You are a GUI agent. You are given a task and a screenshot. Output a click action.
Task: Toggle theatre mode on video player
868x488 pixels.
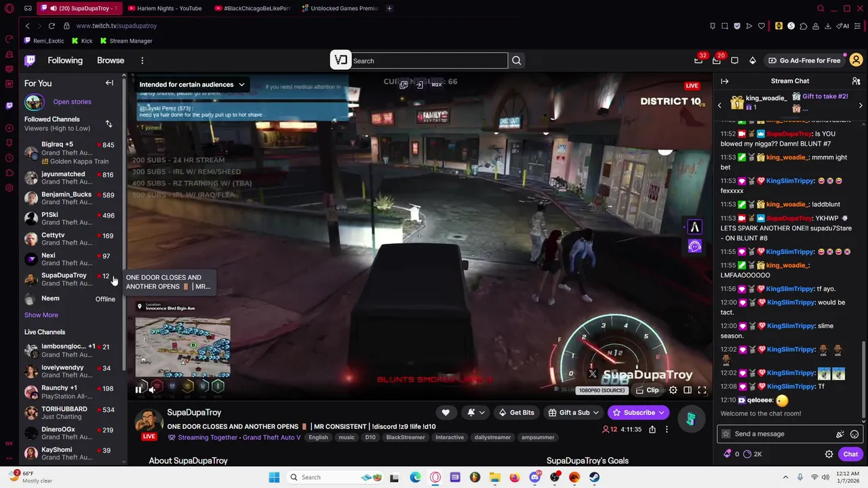pos(688,390)
